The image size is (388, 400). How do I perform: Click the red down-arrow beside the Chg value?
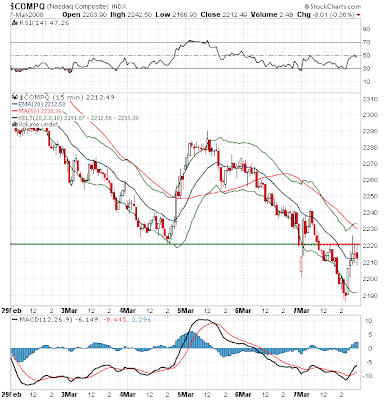358,15
